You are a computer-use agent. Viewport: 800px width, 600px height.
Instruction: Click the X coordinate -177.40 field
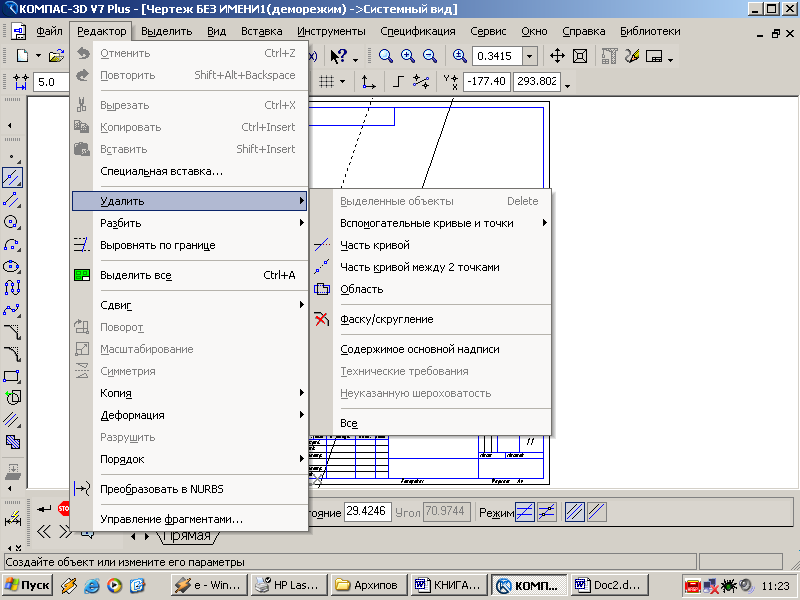coord(486,82)
